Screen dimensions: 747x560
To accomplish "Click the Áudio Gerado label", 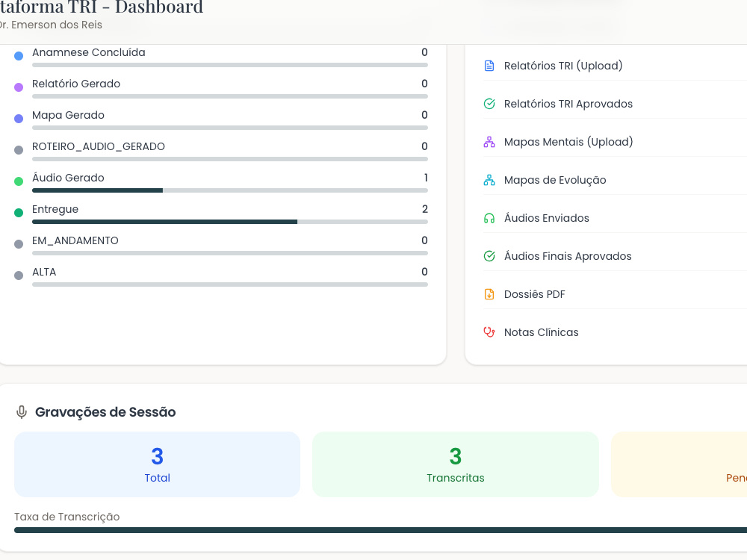I will tap(68, 178).
